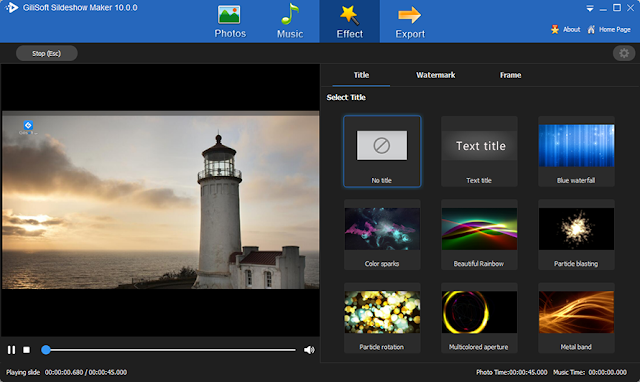Viewport: 640px width, 382px height.
Task: Open the title bar dropdown menu arrow
Action: [x=590, y=8]
